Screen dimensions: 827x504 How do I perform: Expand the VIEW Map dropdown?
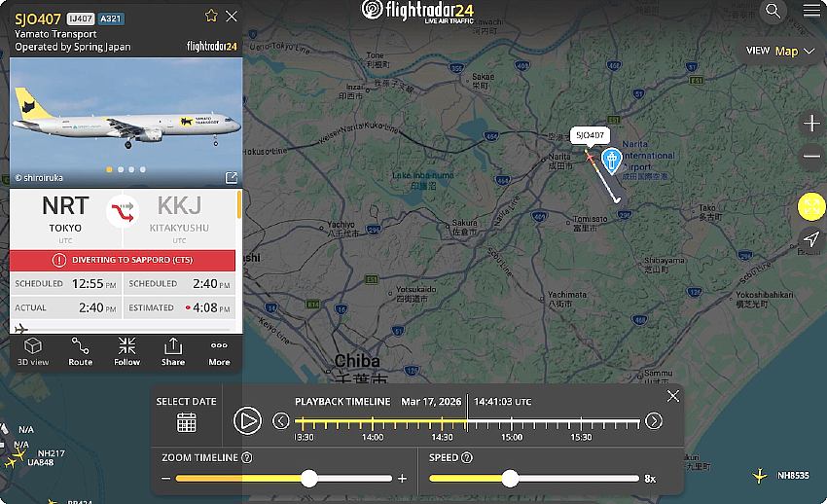point(780,51)
